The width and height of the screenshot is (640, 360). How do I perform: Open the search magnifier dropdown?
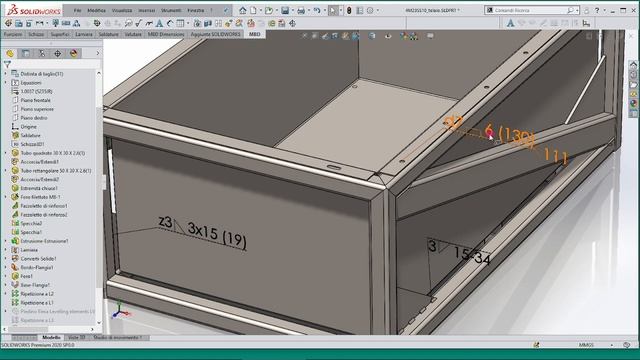tap(577, 10)
